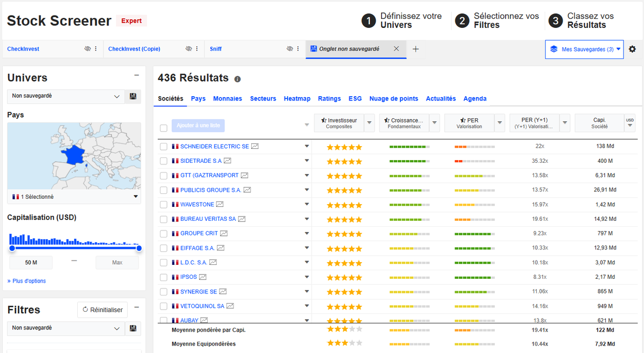Check the EIFFAGE S.A. row checkbox
Viewport: 644px width, 353px height.
pyautogui.click(x=164, y=248)
